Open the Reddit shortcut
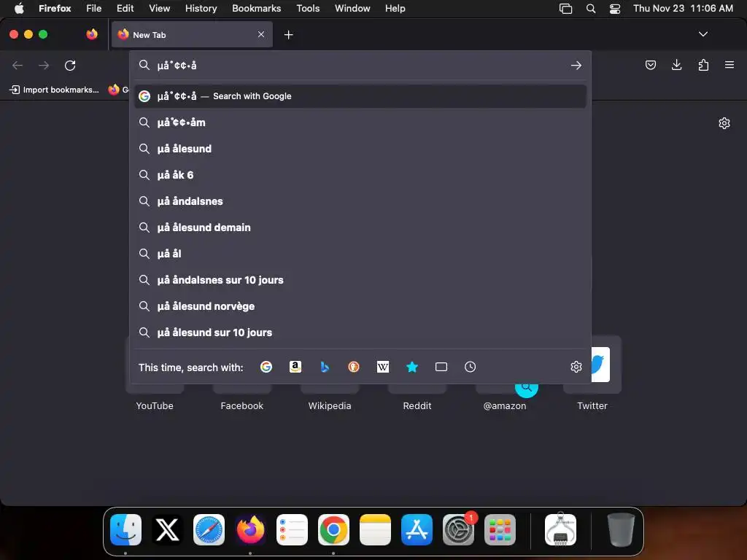This screenshot has width=747, height=560. (417, 405)
